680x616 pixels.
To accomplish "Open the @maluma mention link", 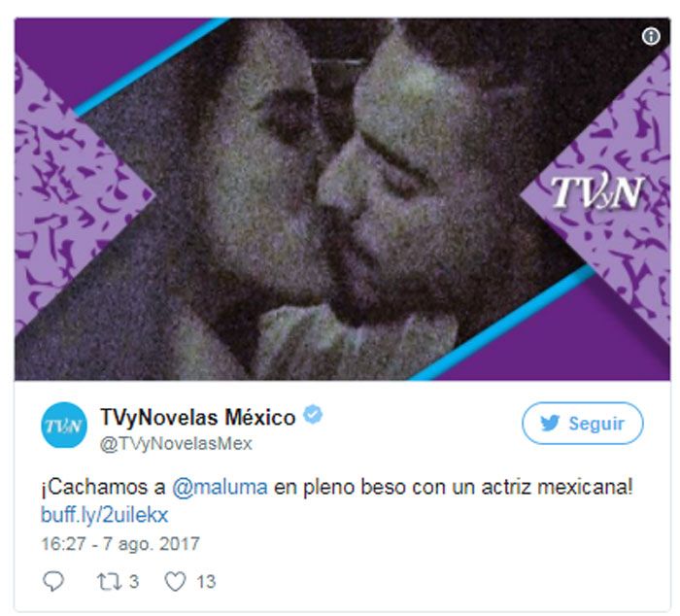I will tap(220, 487).
